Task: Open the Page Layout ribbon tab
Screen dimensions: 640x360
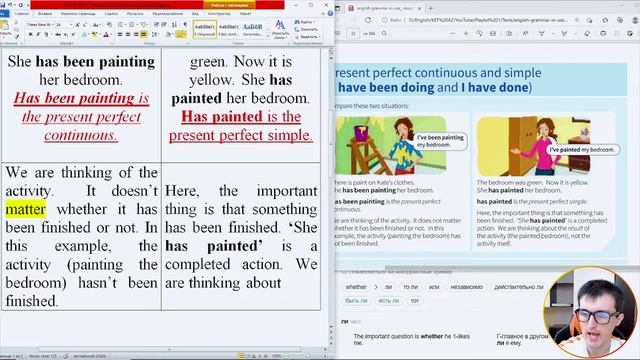Action: [x=78, y=13]
